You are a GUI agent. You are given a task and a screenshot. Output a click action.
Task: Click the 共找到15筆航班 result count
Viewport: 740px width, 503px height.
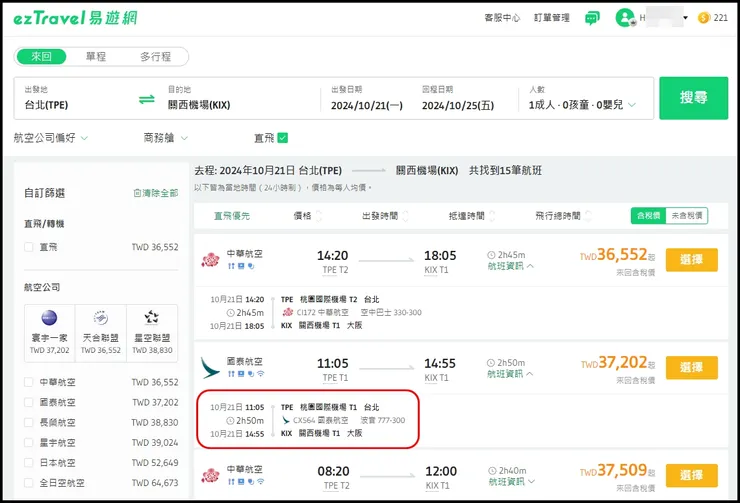point(505,170)
